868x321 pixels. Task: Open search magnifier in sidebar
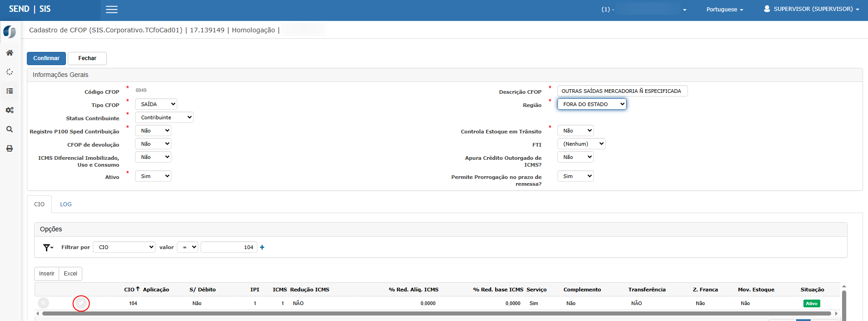point(10,129)
